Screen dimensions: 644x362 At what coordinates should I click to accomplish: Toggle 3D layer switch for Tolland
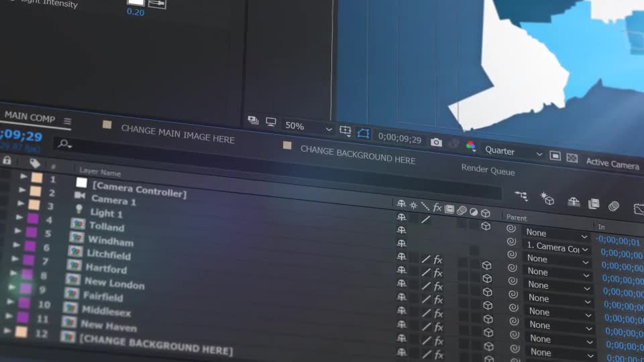[x=487, y=265]
